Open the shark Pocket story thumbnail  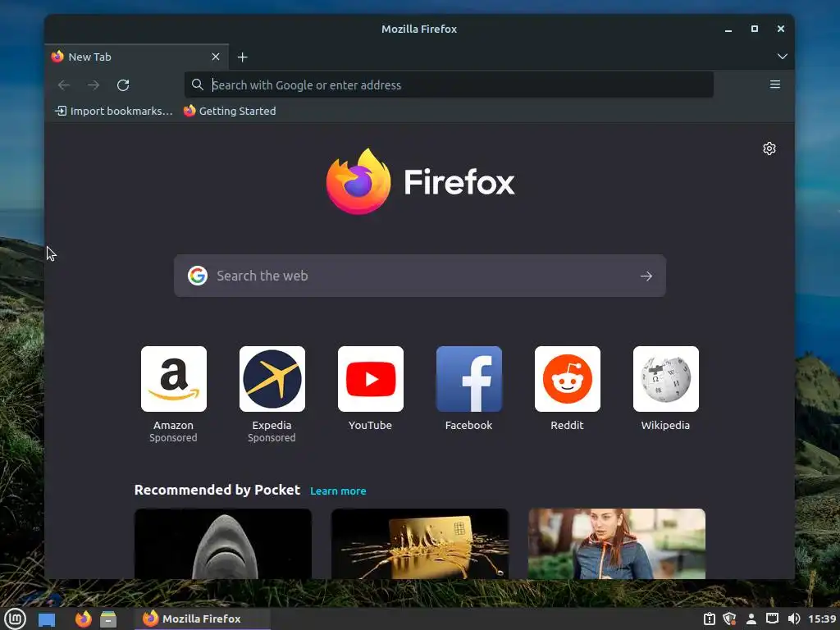(223, 544)
